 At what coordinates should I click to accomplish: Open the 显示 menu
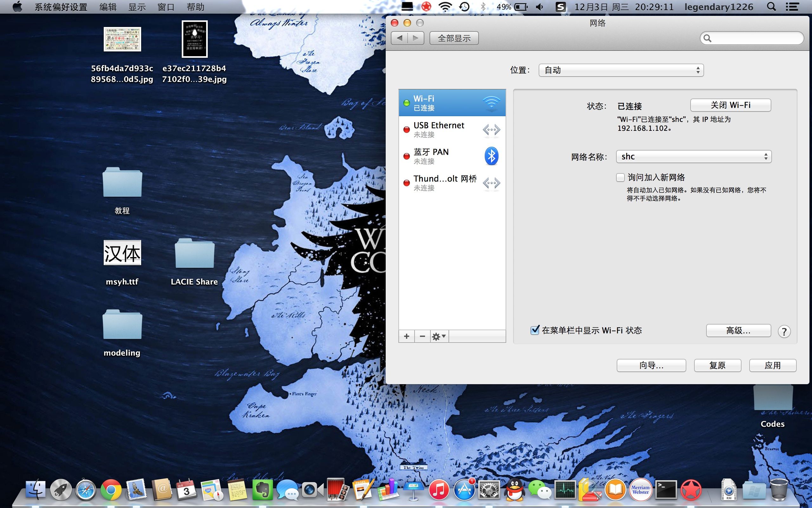137,7
